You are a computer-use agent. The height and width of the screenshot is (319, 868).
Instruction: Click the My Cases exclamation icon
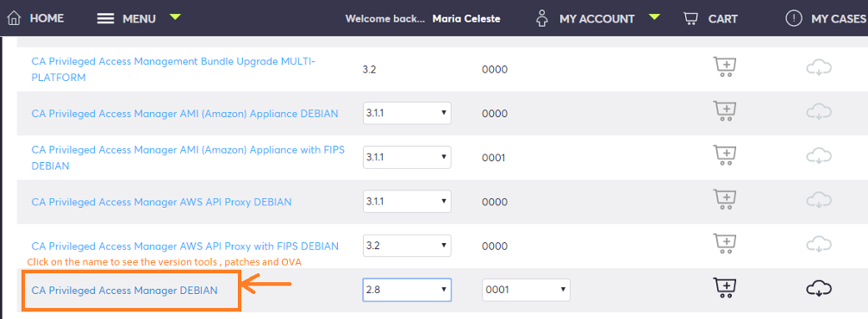(794, 18)
